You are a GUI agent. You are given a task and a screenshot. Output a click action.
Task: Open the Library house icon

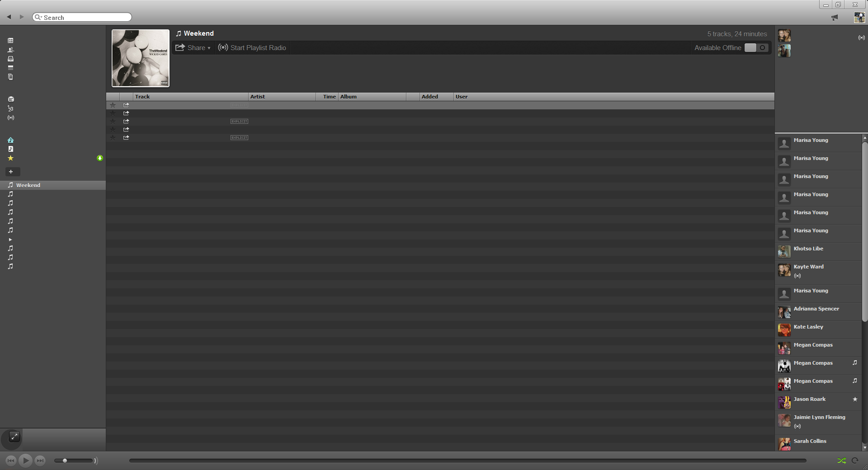pyautogui.click(x=10, y=140)
